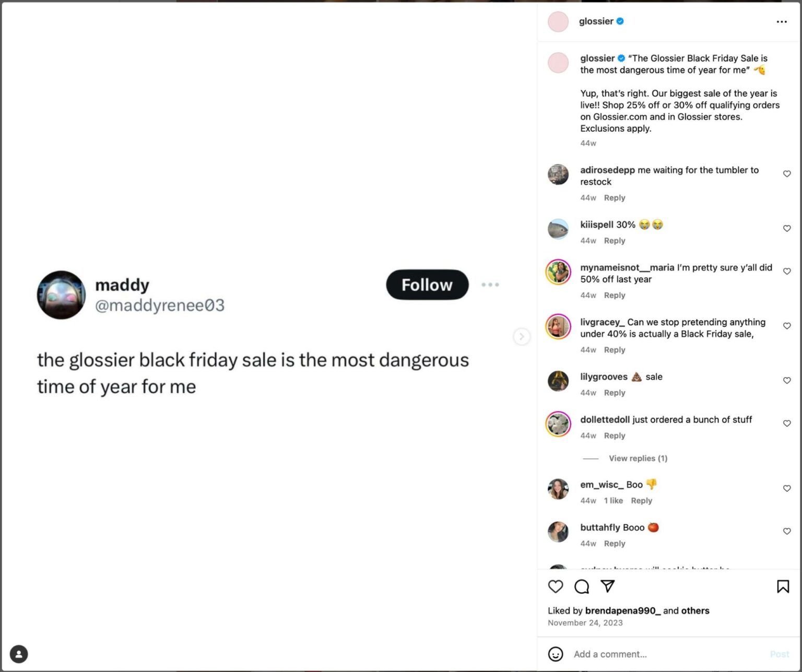Share the post via the paper plane icon
This screenshot has height=672, width=802.
point(607,587)
